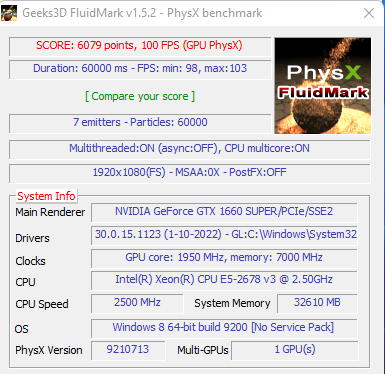The height and width of the screenshot is (374, 385).
Task: Click the Multithreaded:ON settings field
Action: pos(190,149)
